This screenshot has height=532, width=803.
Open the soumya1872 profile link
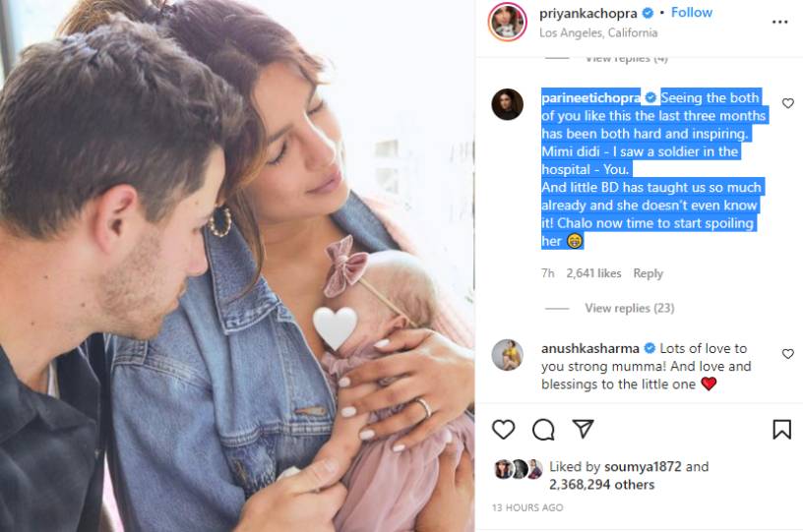coord(643,466)
